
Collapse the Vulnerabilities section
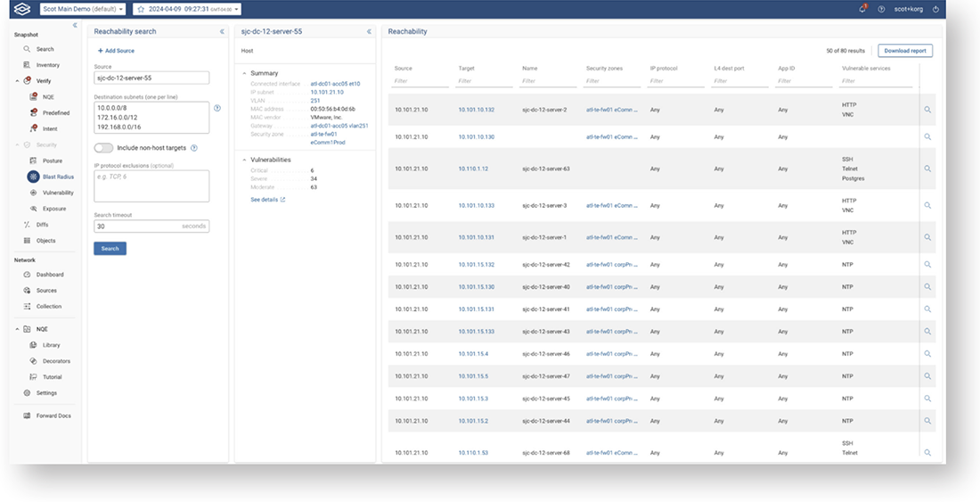tap(245, 160)
